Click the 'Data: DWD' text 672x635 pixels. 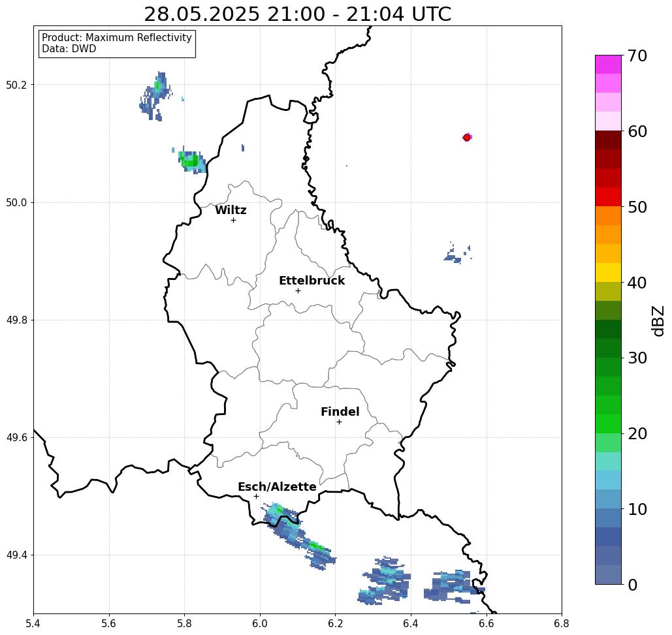[69, 49]
